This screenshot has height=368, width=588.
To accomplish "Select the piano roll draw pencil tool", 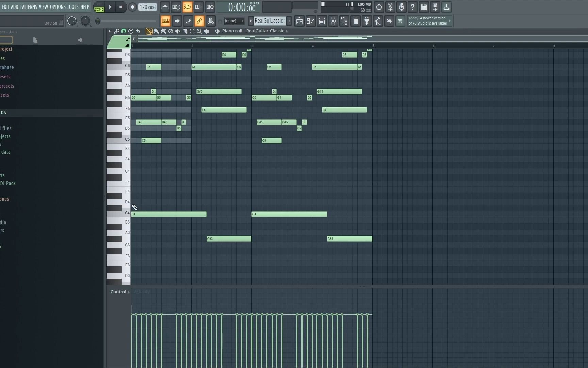I will tap(149, 31).
